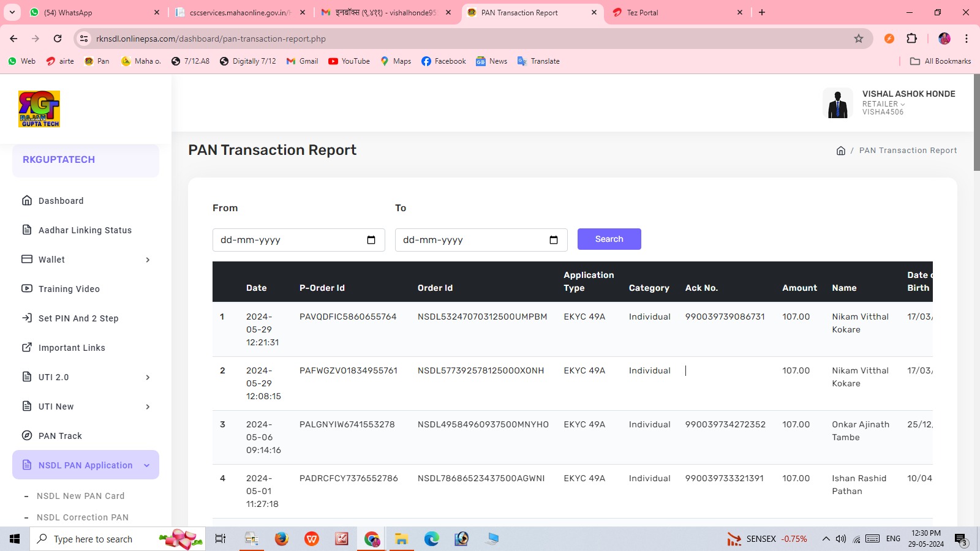Screen dimensions: 980x551
Task: Switch to the WhatsApp browser tab
Action: 92,12
